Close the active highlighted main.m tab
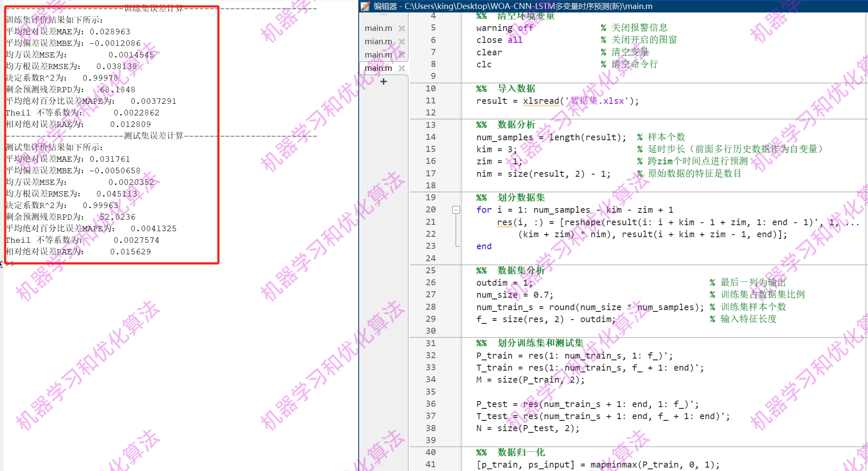This screenshot has height=471, width=868. click(x=402, y=68)
